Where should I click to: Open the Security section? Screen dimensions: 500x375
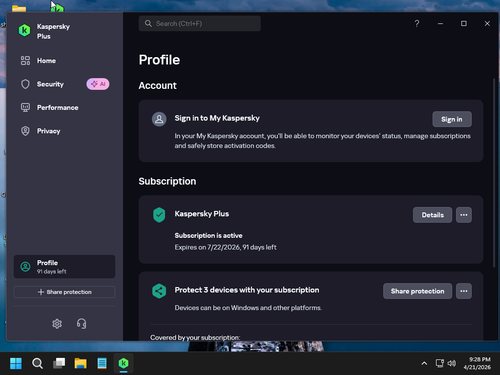(50, 84)
